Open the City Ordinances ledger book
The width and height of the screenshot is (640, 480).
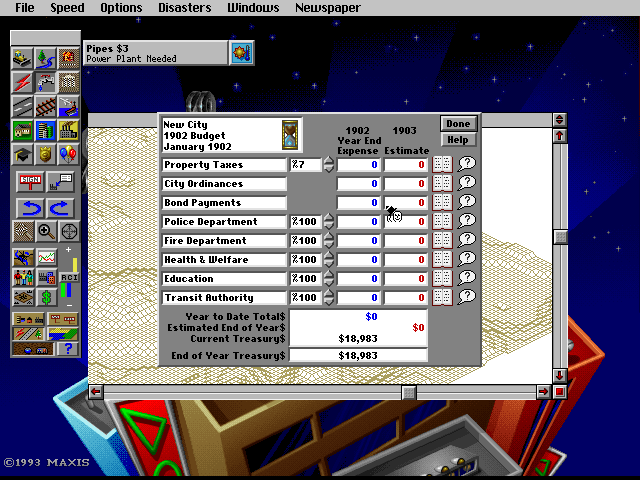[442, 184]
